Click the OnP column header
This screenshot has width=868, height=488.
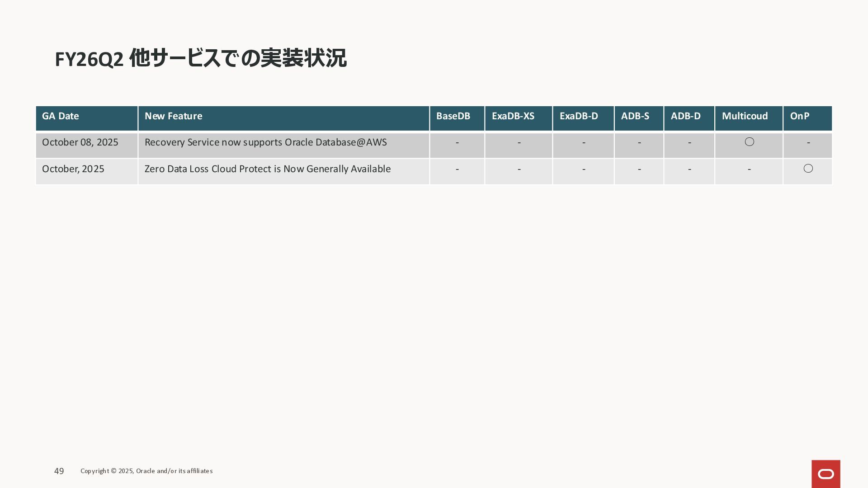(x=799, y=116)
